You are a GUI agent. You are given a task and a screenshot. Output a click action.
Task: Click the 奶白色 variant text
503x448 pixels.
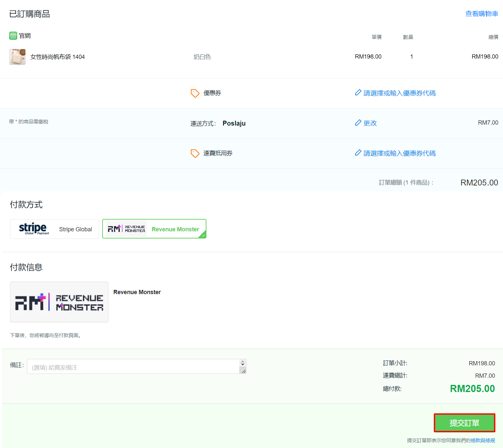[202, 57]
